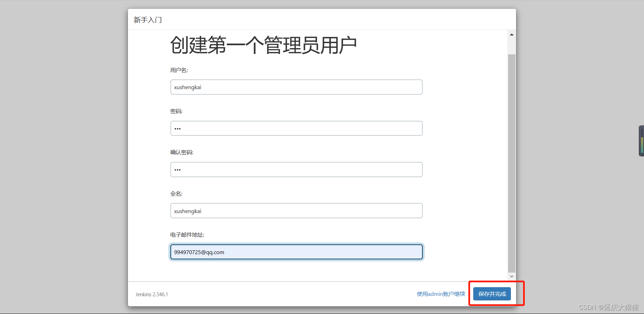Click the 保存并完成 button

click(x=492, y=294)
